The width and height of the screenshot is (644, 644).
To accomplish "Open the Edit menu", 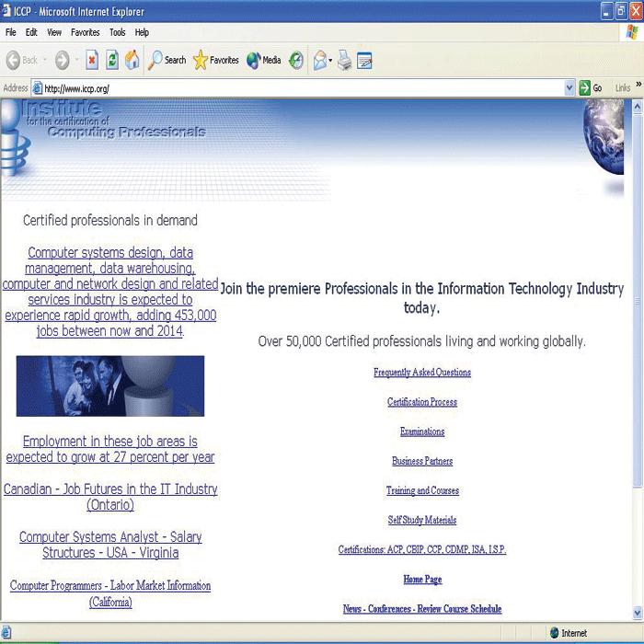I will (x=31, y=32).
